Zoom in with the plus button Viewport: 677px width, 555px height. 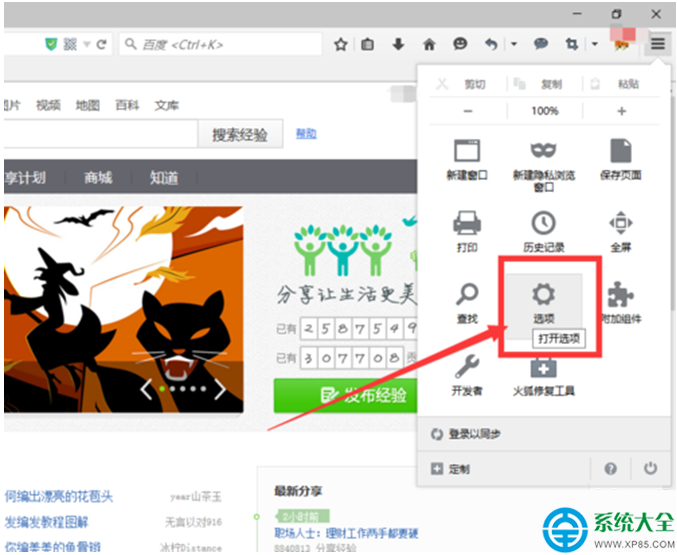click(621, 111)
